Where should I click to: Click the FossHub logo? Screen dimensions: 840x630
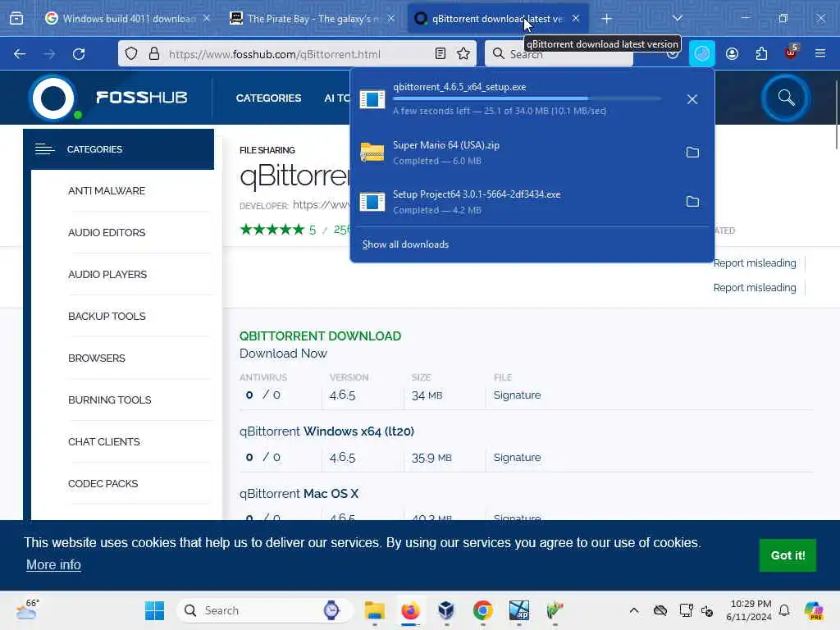(x=109, y=98)
